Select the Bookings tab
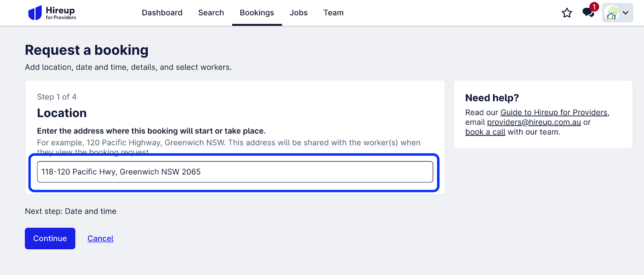 (257, 13)
